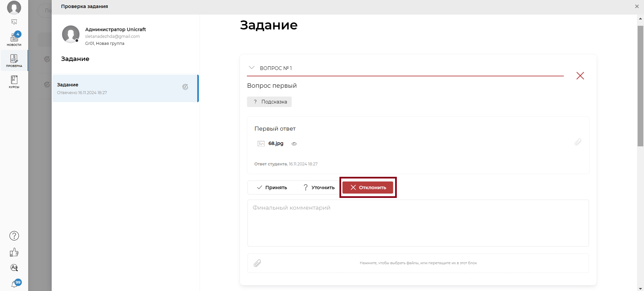
Task: Open the Проверка section
Action: click(x=14, y=61)
